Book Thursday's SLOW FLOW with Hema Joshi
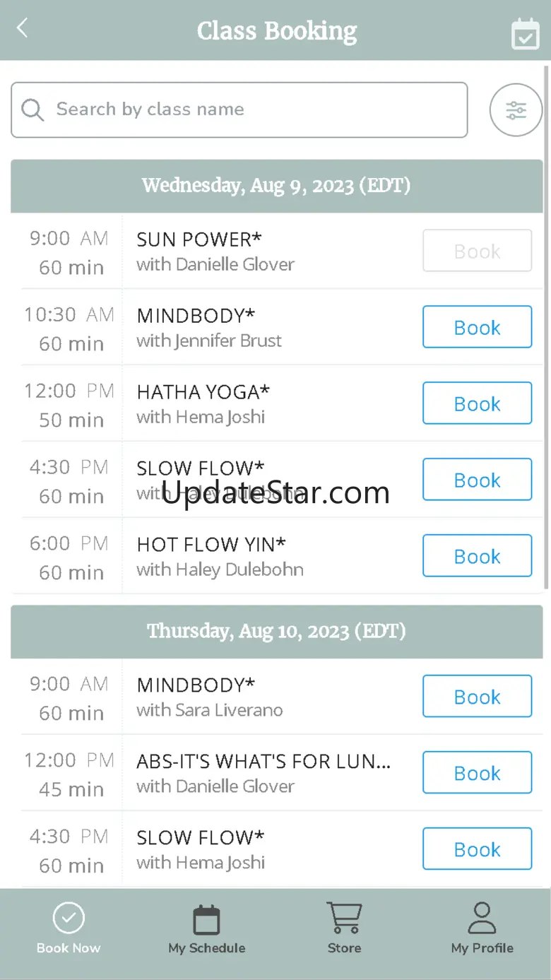The image size is (551, 980). [477, 849]
